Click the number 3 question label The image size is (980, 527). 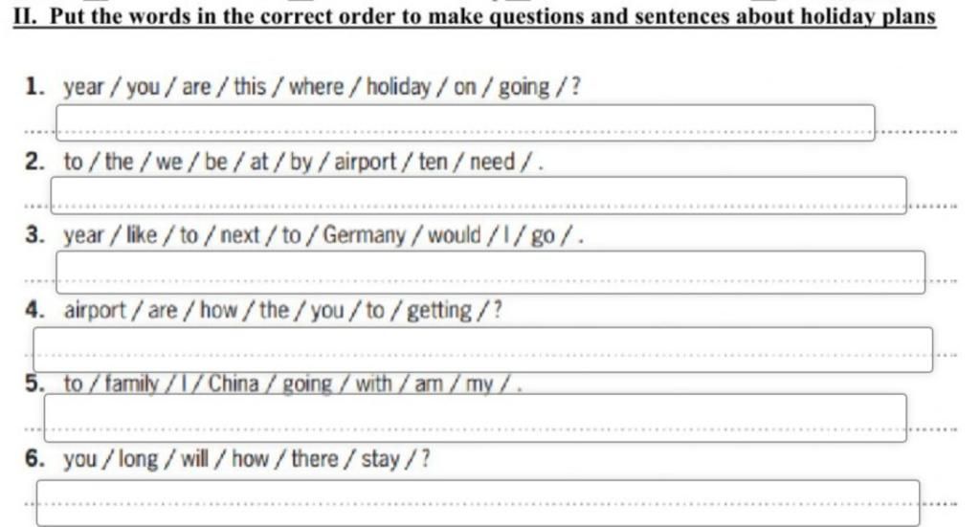[x=34, y=235]
